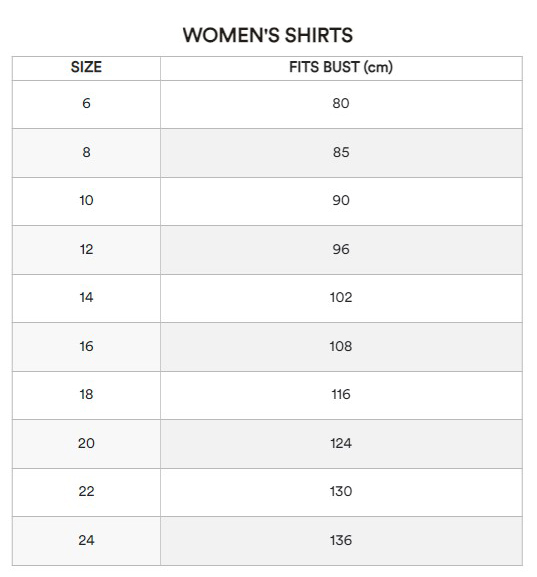Click the WOMEN'S SHIRTS title
Image resolution: width=537 pixels, height=577 pixels.
click(268, 35)
